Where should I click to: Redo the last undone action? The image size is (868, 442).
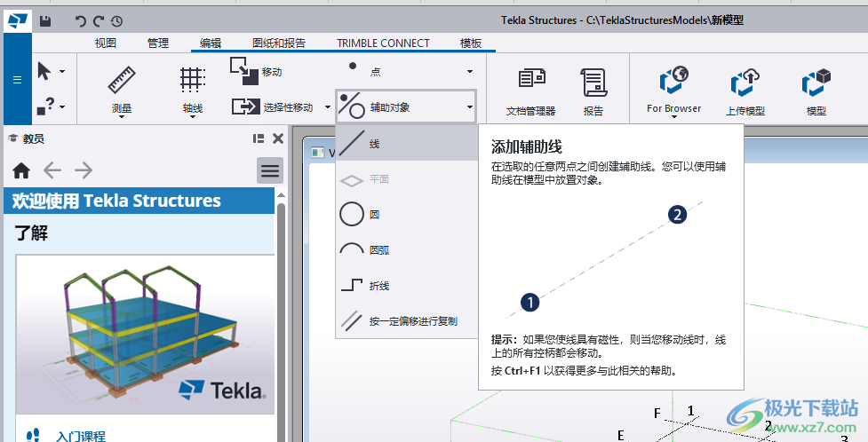99,21
